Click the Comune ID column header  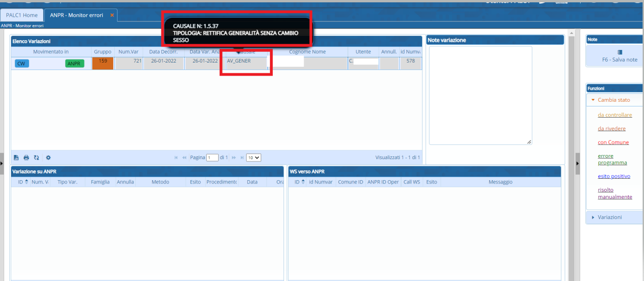[351, 182]
